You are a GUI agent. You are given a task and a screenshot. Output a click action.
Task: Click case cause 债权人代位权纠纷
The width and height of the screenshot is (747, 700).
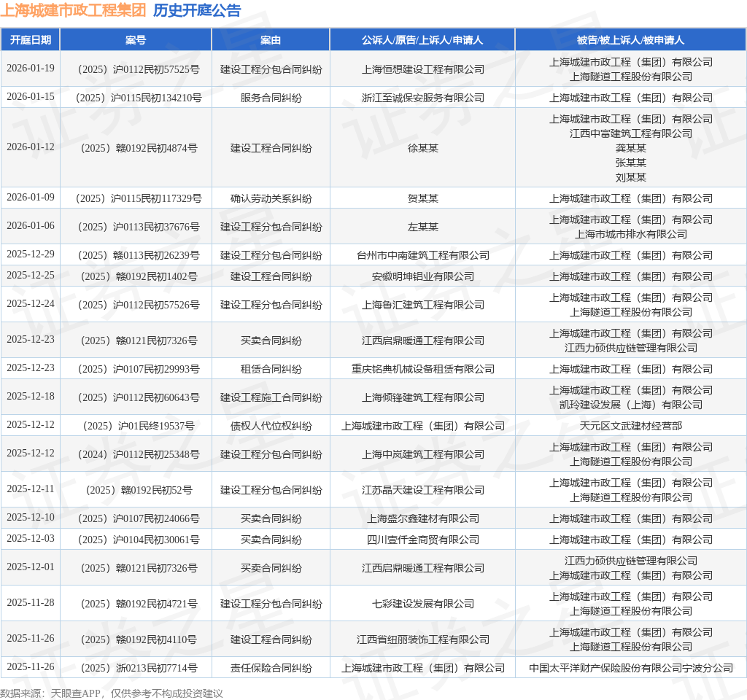pos(271,426)
